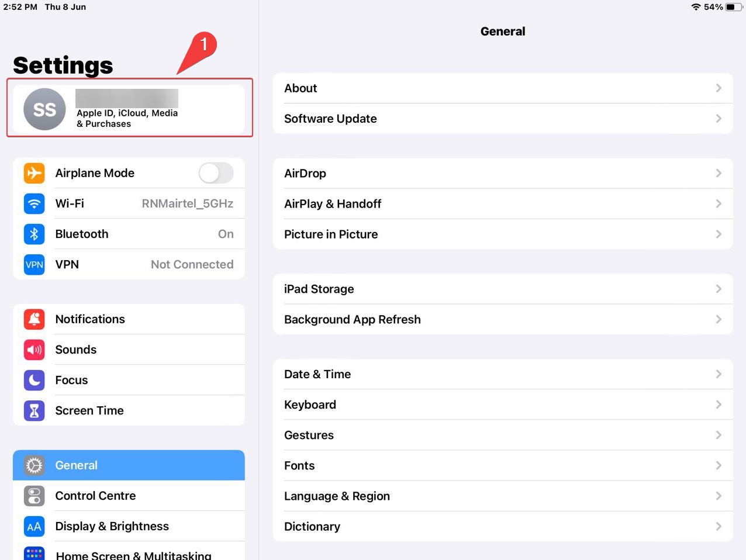Tap the 2:52 PM clock in status bar
The width and height of the screenshot is (746, 560).
(x=20, y=7)
